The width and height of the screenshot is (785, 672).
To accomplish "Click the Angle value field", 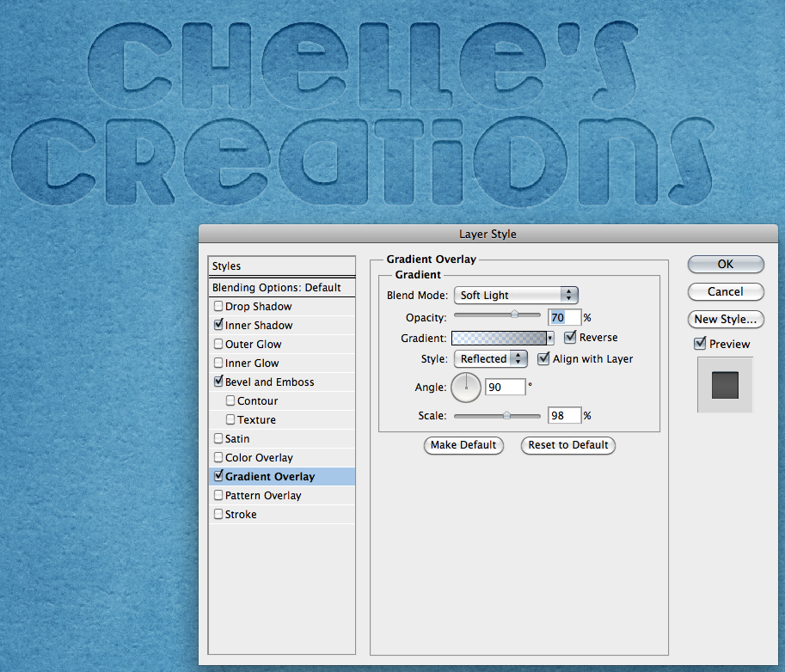I will (x=506, y=388).
